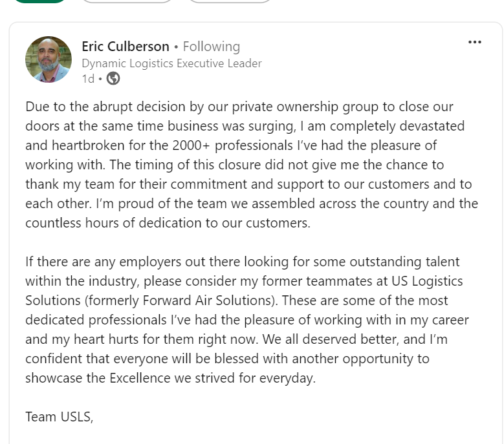This screenshot has height=444, width=504.
Task: Click the first paragraph about the abrupt closure
Action: click(x=252, y=165)
